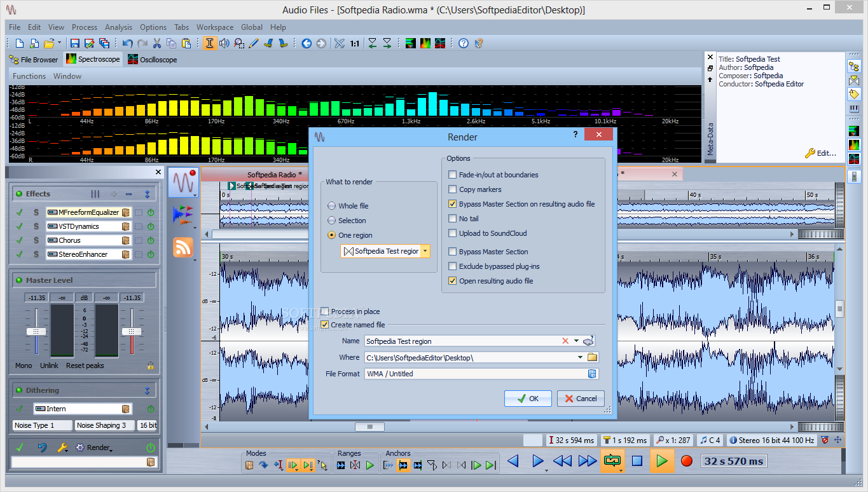Click the Unlink button in Master Level
868x492 pixels.
click(49, 366)
